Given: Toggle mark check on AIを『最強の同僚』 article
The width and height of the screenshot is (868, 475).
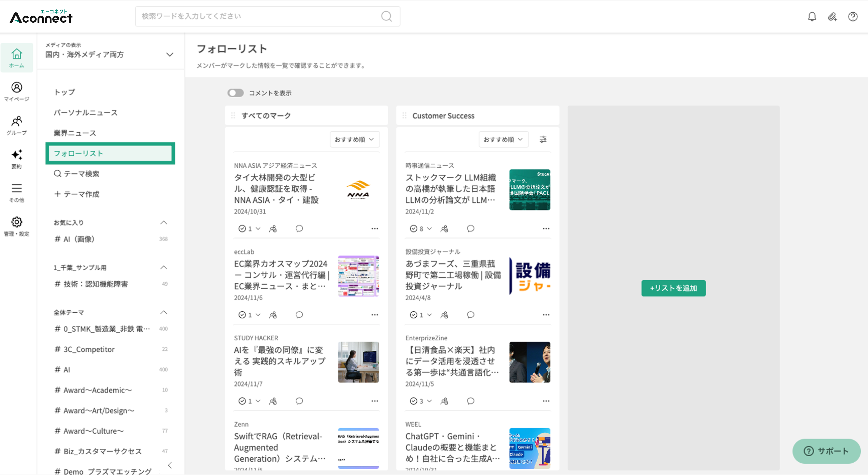Looking at the screenshot, I should (x=242, y=401).
